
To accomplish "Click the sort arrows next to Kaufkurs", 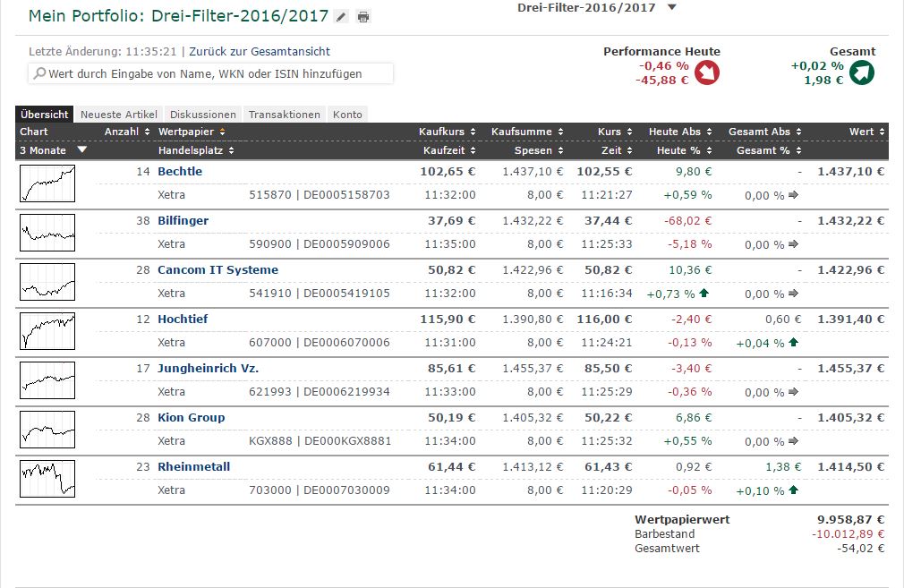I will (473, 132).
